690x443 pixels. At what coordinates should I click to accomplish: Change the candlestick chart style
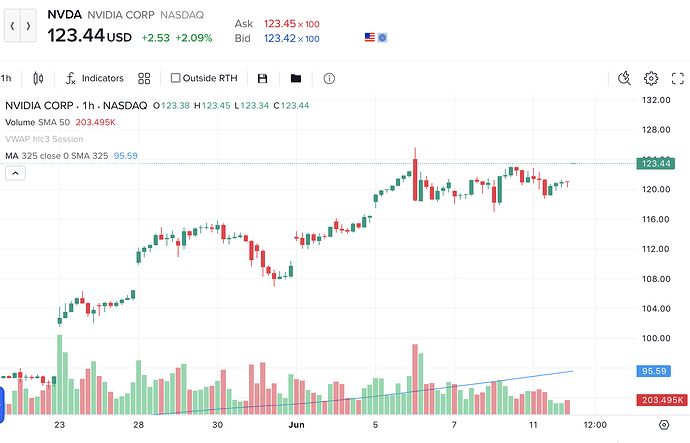pyautogui.click(x=38, y=78)
